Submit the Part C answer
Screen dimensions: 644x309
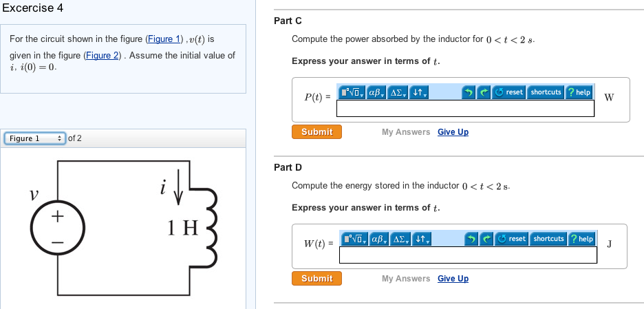click(x=316, y=132)
